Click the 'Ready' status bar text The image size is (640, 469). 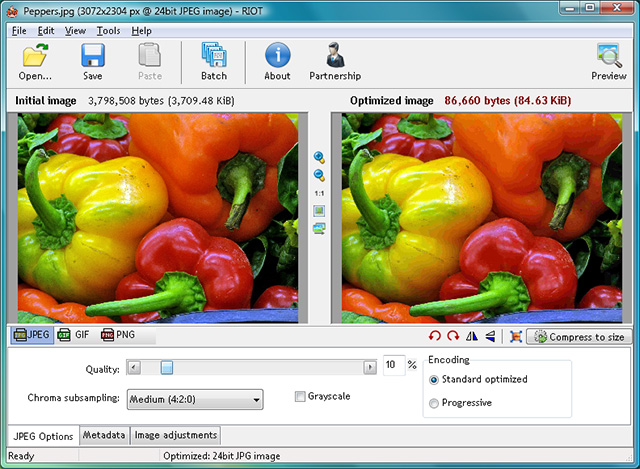(21, 456)
